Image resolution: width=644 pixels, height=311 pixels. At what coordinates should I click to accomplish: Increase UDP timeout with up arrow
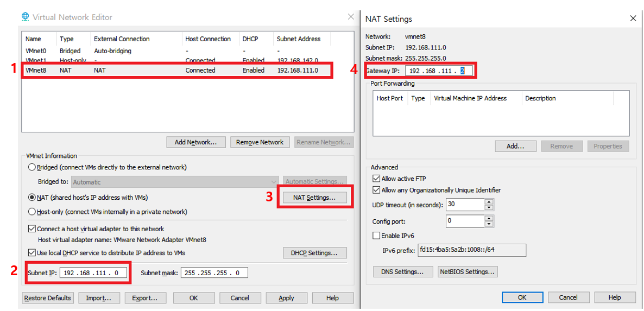pyautogui.click(x=489, y=201)
